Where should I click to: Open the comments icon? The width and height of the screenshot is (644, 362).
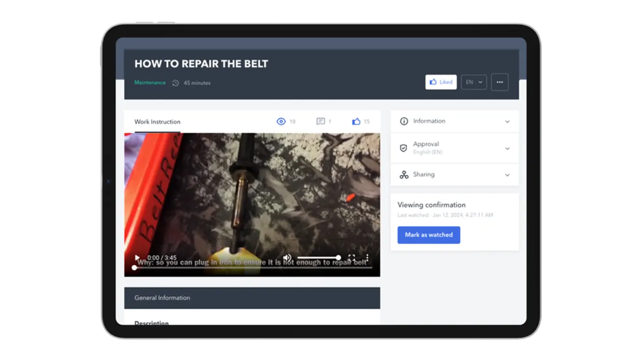tap(321, 121)
